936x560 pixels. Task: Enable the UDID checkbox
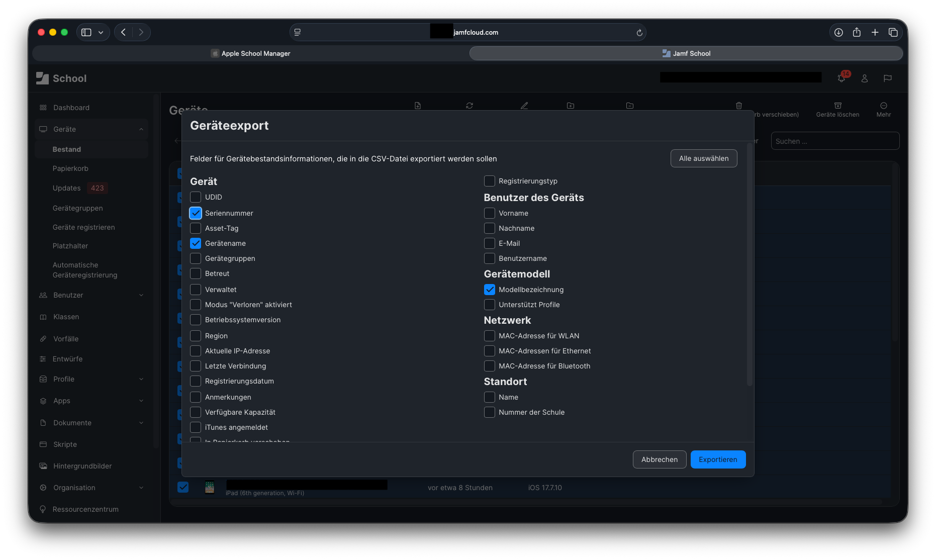[x=196, y=197]
